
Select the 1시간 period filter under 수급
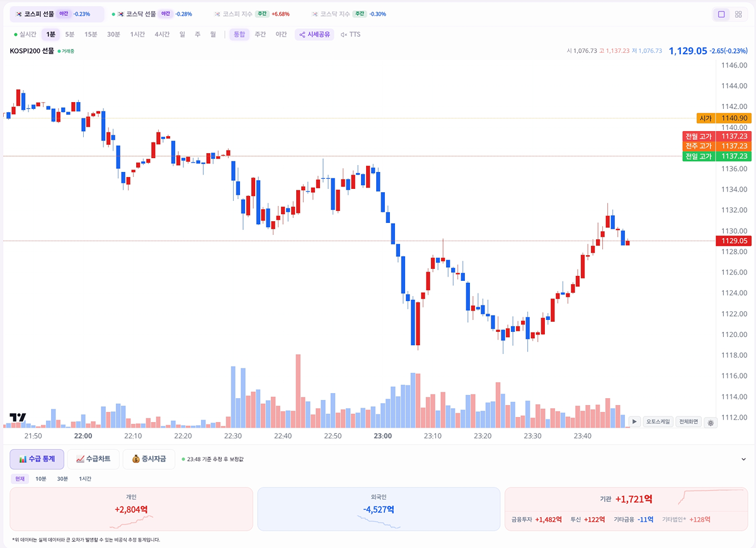85,479
